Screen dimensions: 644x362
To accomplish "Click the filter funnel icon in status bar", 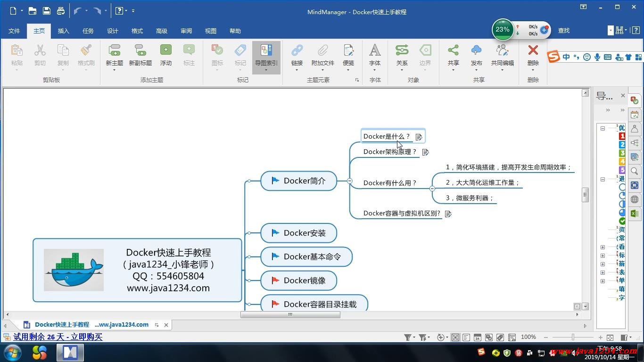I will pyautogui.click(x=407, y=337).
